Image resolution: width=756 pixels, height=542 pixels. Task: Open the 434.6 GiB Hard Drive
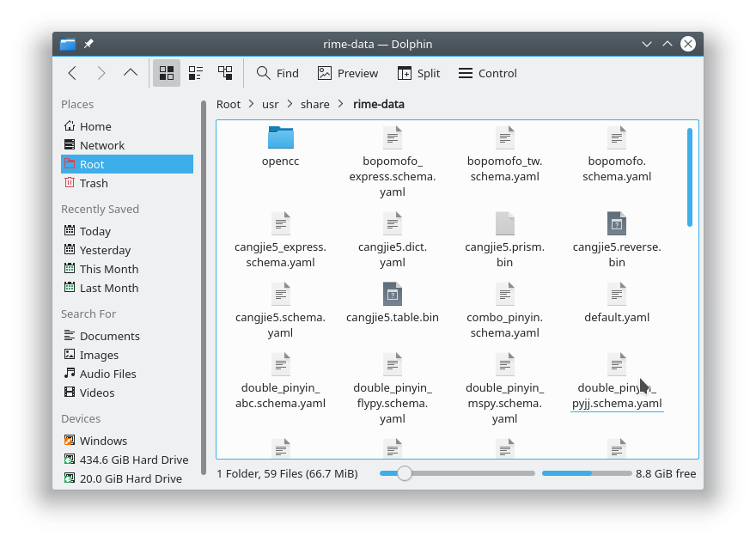pos(127,460)
